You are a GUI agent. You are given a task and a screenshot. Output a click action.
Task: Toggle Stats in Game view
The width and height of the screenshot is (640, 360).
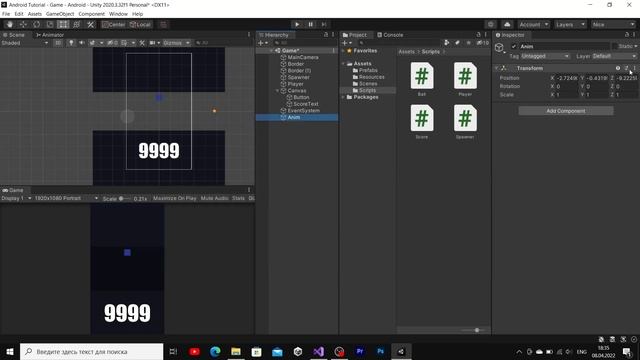pyautogui.click(x=238, y=198)
